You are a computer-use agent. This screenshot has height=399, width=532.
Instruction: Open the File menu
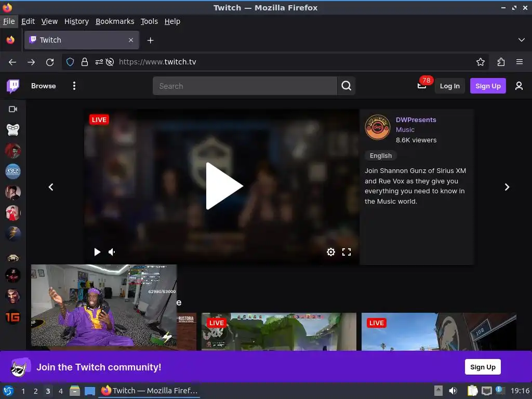[9, 21]
